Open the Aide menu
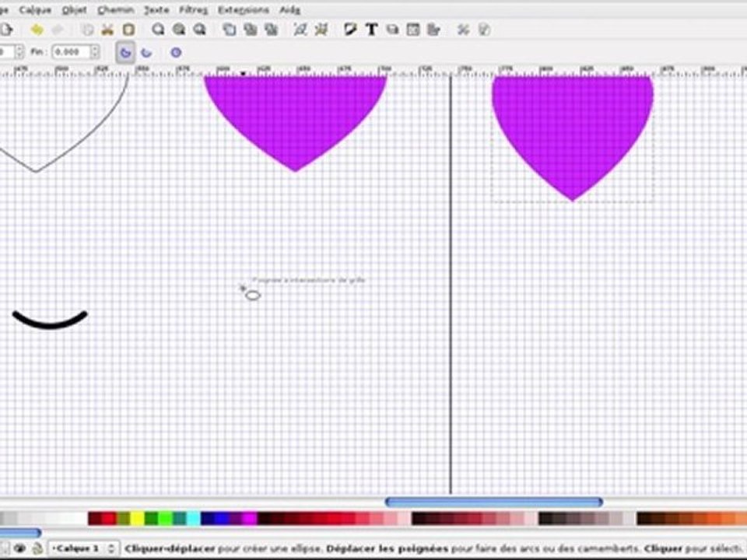 [289, 10]
